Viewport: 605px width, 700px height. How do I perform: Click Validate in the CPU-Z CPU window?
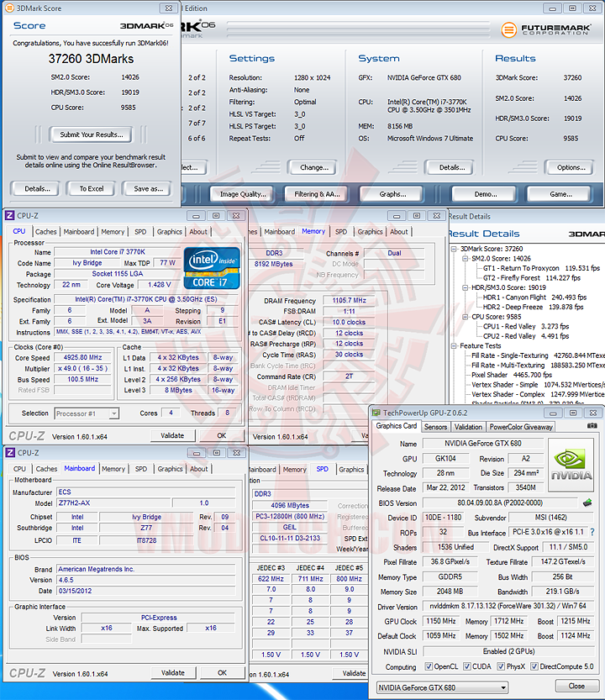[x=172, y=435]
